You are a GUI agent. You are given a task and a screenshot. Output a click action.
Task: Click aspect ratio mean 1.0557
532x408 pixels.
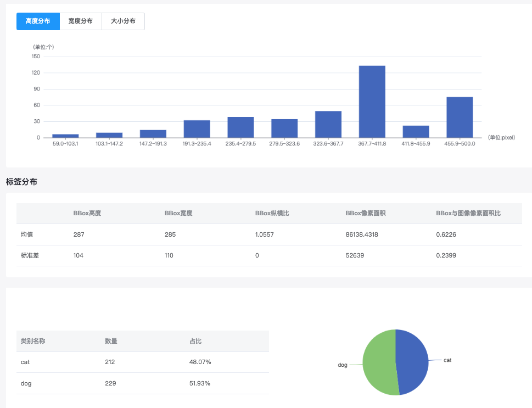[264, 234]
